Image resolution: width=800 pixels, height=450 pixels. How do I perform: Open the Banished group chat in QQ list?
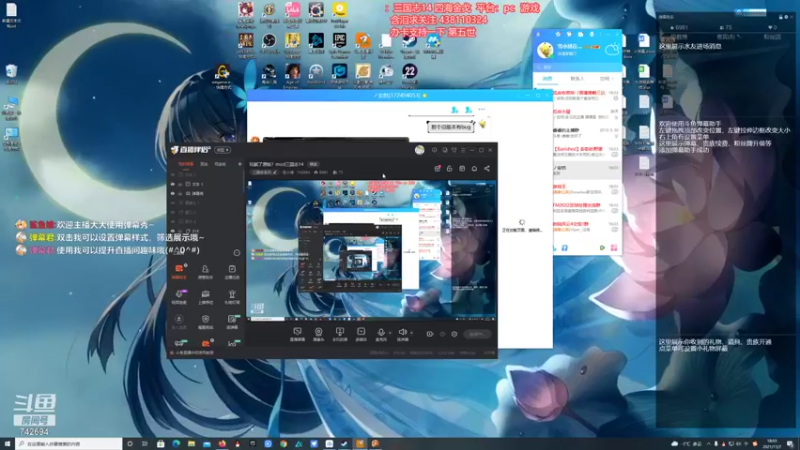tap(586, 152)
